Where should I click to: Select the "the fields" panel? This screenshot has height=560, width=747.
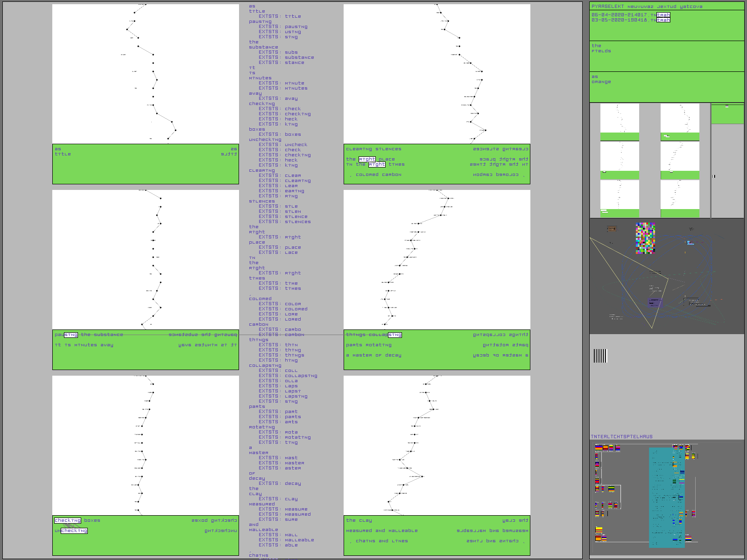pyautogui.click(x=667, y=56)
